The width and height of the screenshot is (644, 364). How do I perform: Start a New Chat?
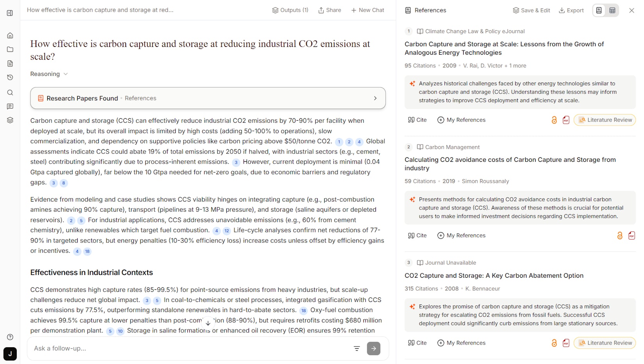coord(367,10)
